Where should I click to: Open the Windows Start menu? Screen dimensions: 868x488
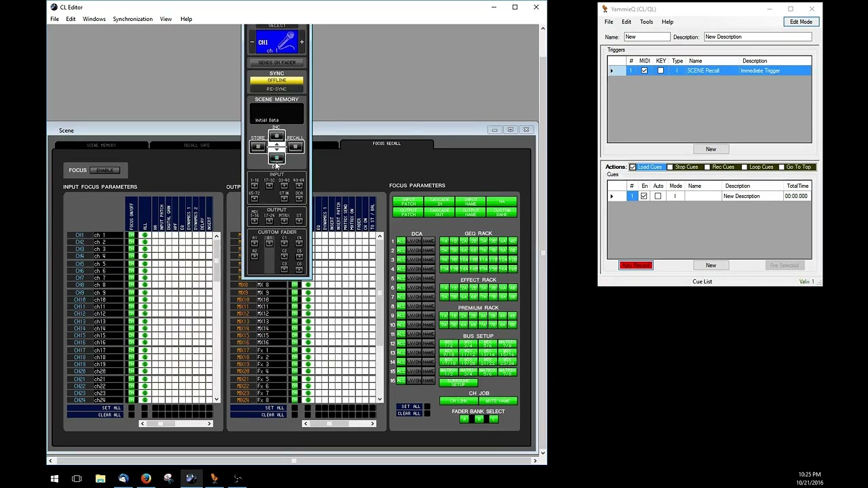pos(54,479)
